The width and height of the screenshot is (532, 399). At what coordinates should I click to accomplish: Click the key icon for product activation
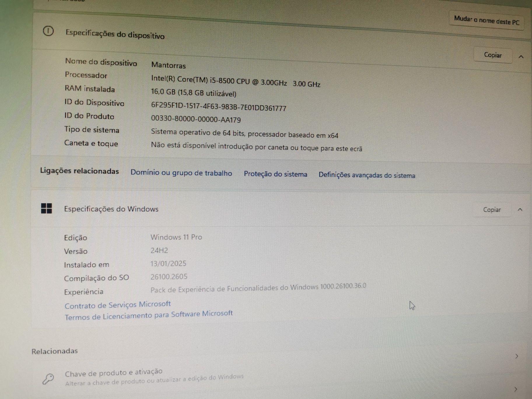[x=48, y=379]
